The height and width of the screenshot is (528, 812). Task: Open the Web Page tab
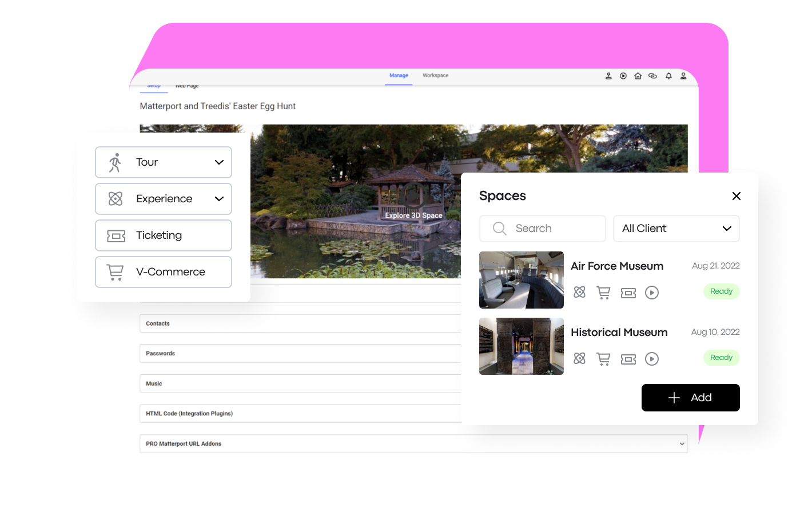(186, 85)
